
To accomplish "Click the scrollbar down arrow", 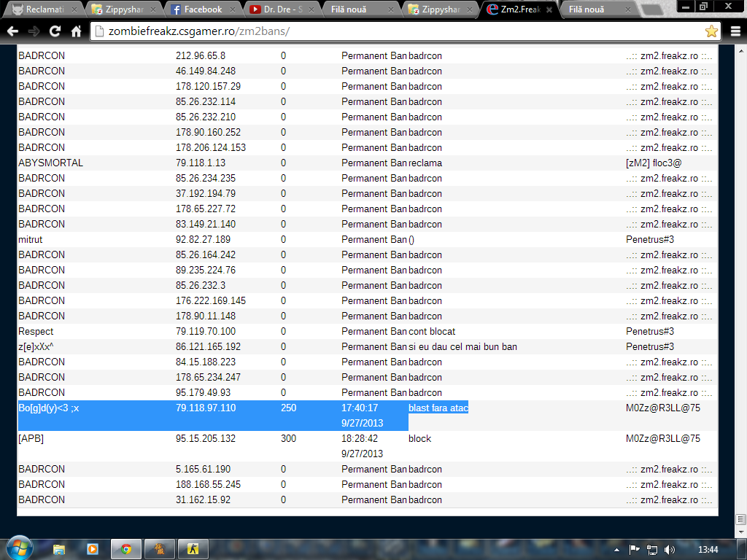I will [x=741, y=531].
